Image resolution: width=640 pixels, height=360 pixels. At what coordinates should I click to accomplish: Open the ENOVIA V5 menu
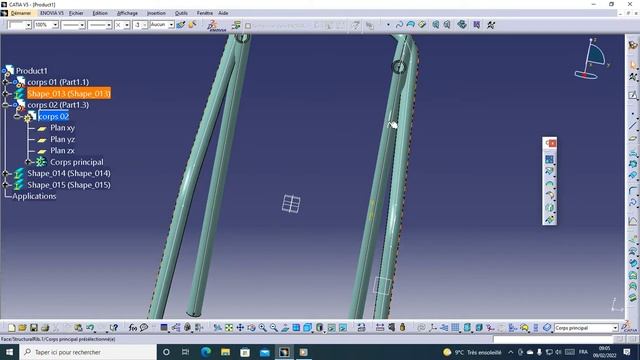click(52, 13)
